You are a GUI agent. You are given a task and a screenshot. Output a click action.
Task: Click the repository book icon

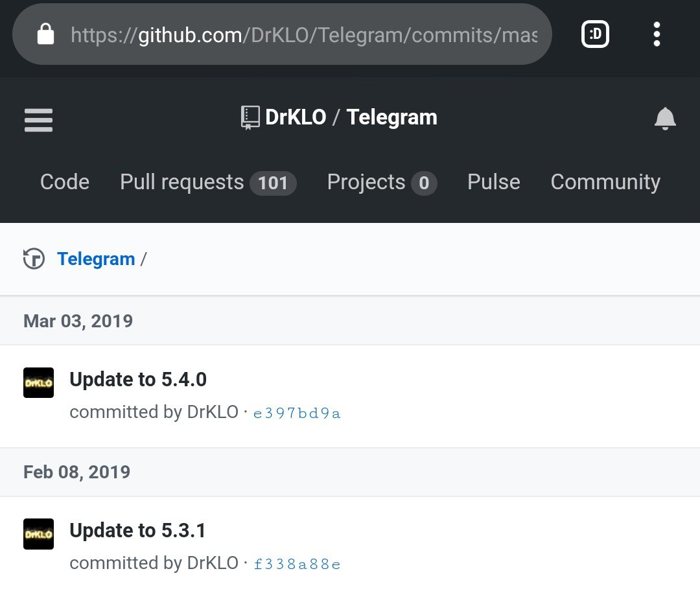tap(250, 118)
